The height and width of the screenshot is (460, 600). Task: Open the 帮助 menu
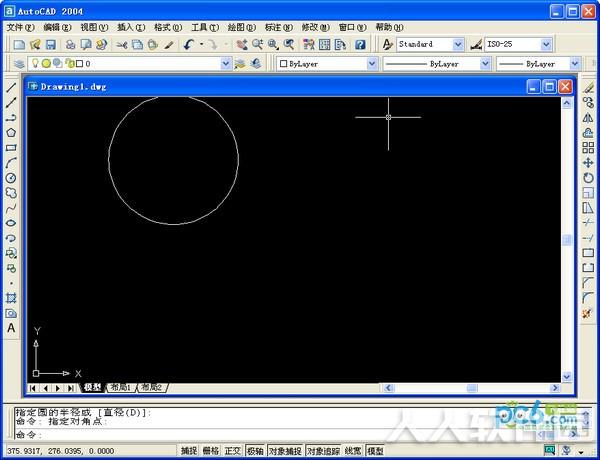(x=389, y=27)
